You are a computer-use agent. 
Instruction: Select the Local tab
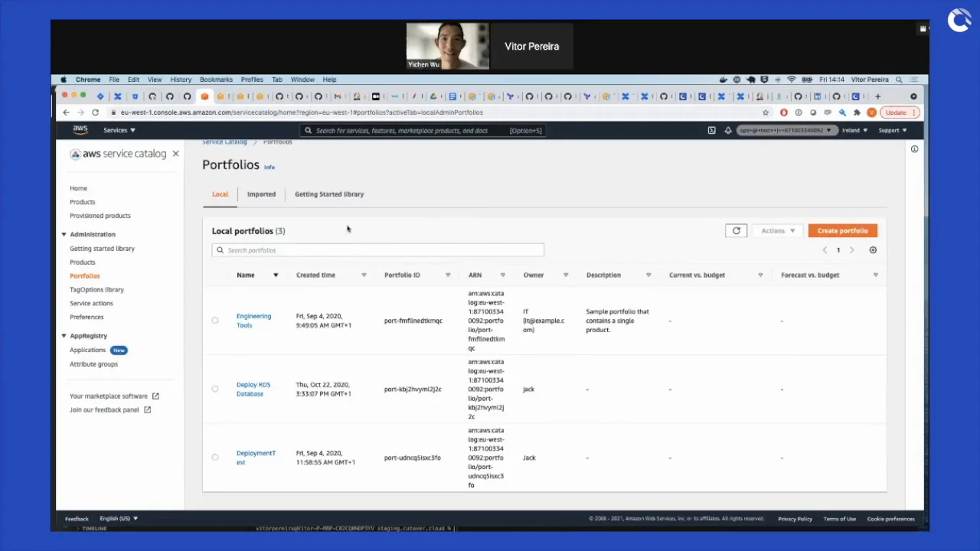(x=220, y=194)
